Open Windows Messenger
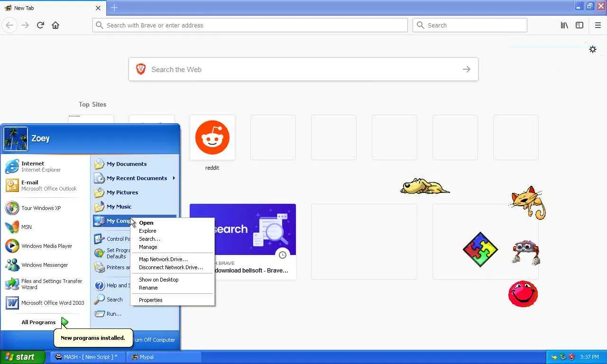The image size is (607, 364). click(45, 265)
